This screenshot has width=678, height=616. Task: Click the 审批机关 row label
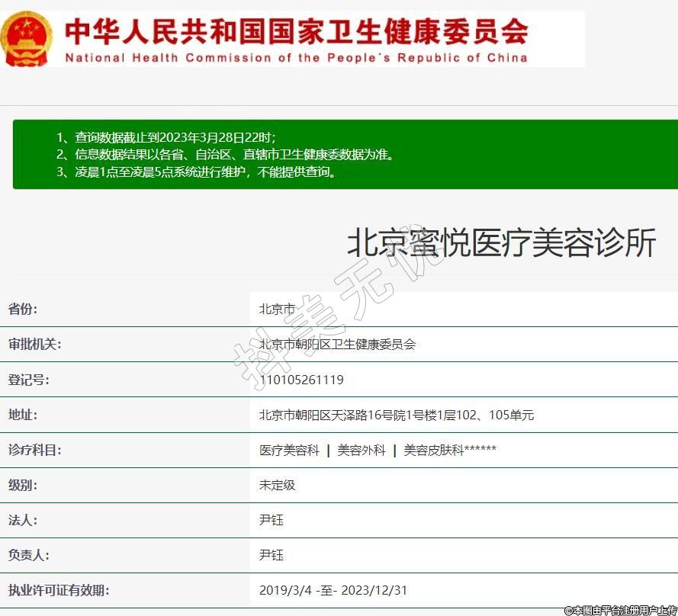coord(34,345)
